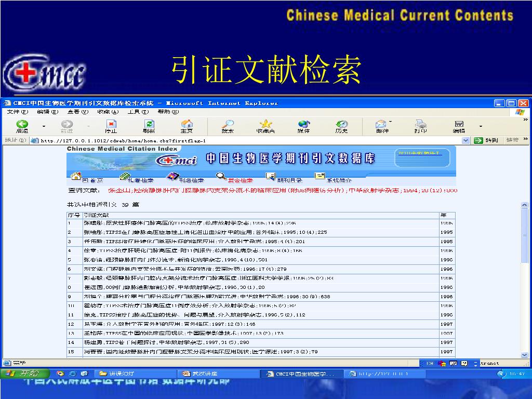Open the 帮助(H) menu
This screenshot has width=532, height=399.
[x=168, y=112]
